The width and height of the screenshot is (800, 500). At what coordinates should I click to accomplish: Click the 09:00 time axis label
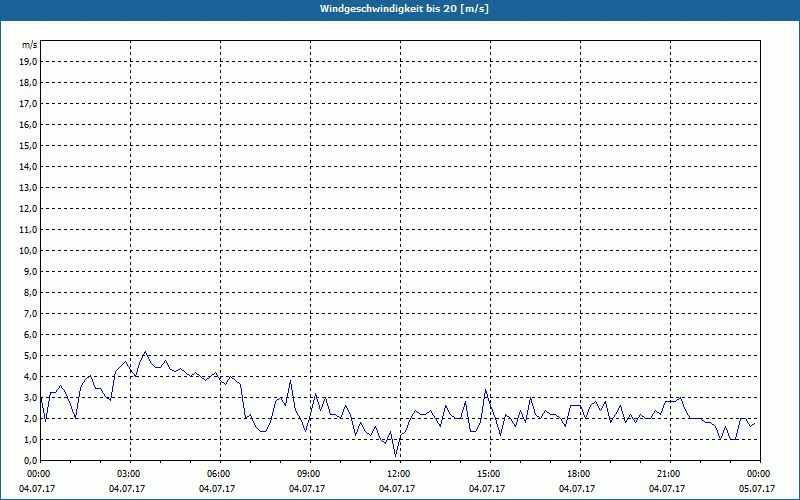307,474
